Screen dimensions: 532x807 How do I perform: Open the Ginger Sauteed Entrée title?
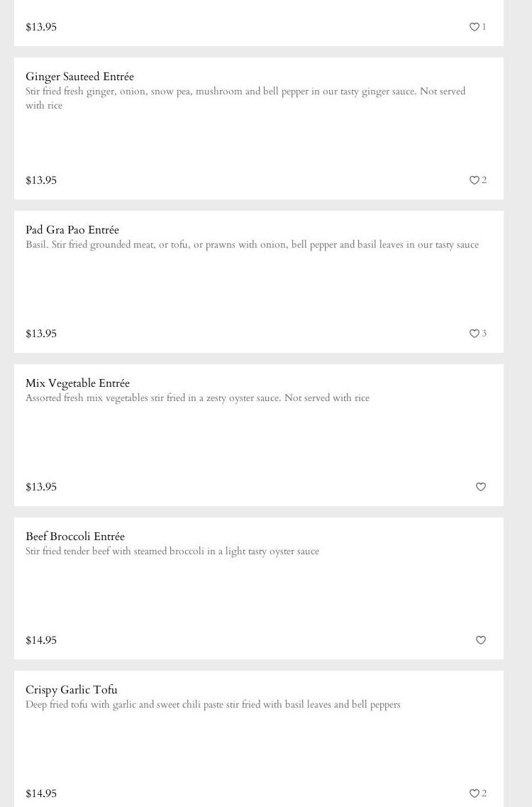[x=79, y=77]
